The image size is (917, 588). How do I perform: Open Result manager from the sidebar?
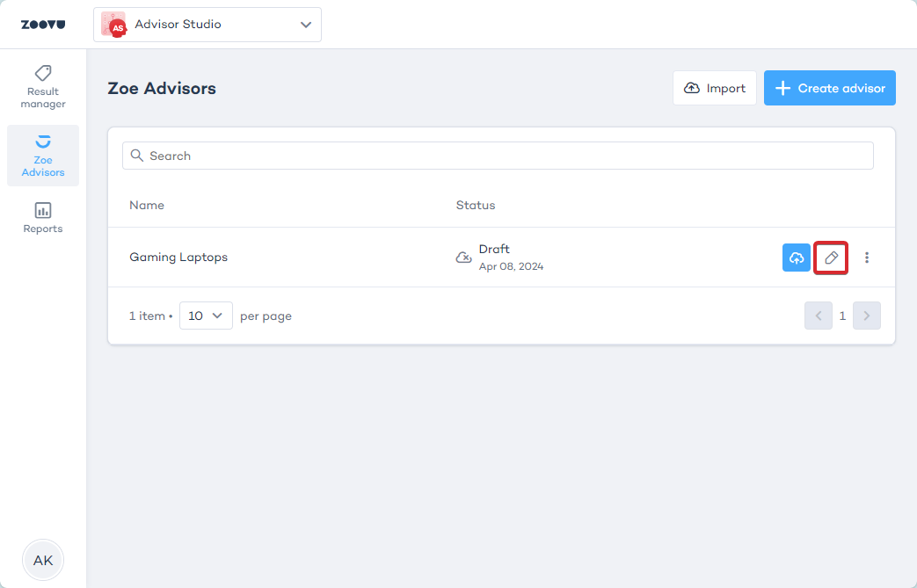[x=43, y=87]
